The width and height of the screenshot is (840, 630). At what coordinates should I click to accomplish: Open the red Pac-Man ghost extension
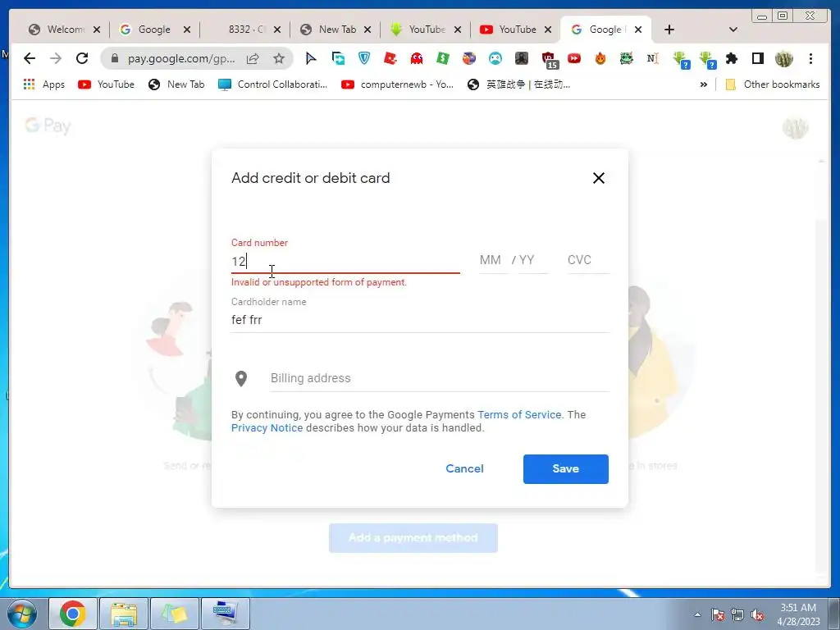(x=416, y=58)
